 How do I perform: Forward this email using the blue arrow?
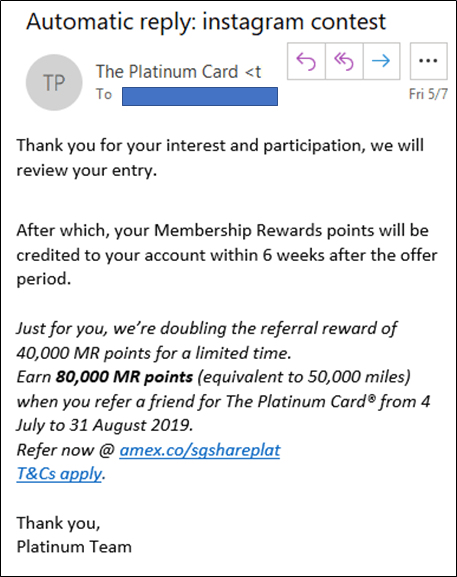pos(382,61)
